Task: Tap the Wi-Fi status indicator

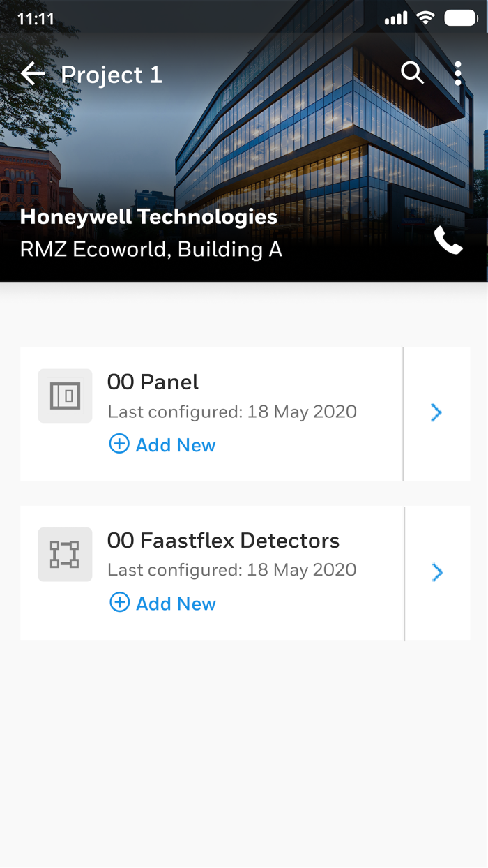Action: pos(426,17)
